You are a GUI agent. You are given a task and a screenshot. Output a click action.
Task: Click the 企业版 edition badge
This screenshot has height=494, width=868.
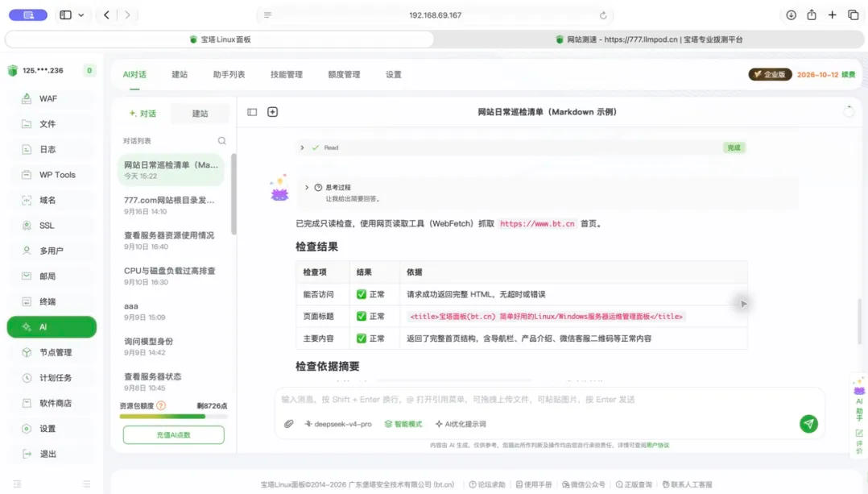point(770,74)
